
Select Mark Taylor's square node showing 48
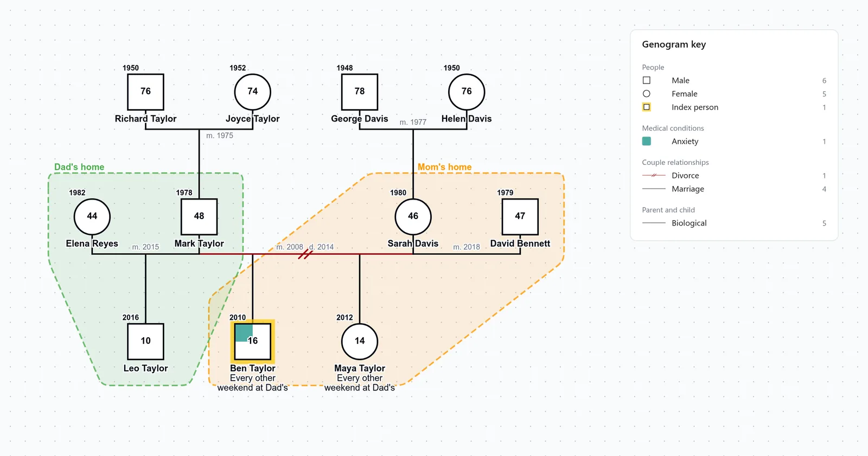199,216
